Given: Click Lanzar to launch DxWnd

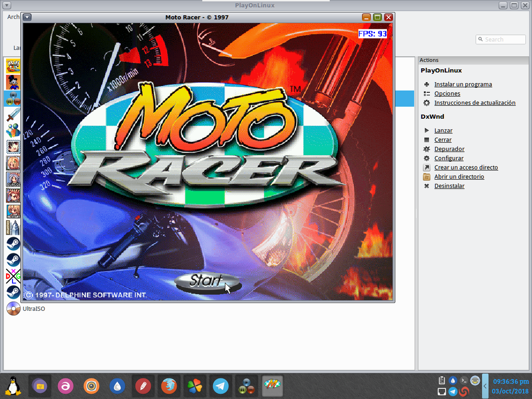Looking at the screenshot, I should click(443, 130).
